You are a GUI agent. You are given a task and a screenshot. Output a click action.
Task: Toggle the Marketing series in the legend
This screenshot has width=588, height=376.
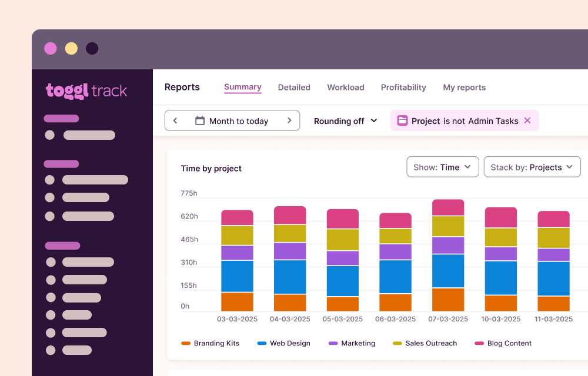352,343
